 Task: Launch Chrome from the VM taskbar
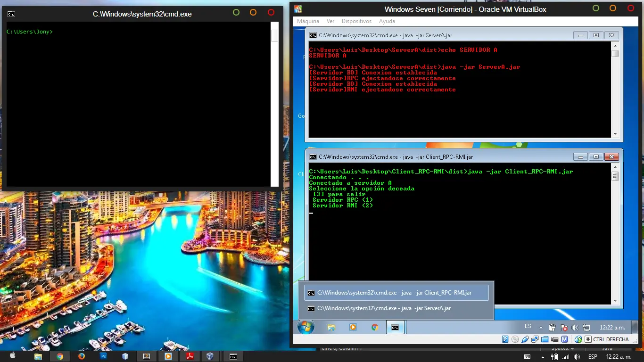[x=375, y=327]
